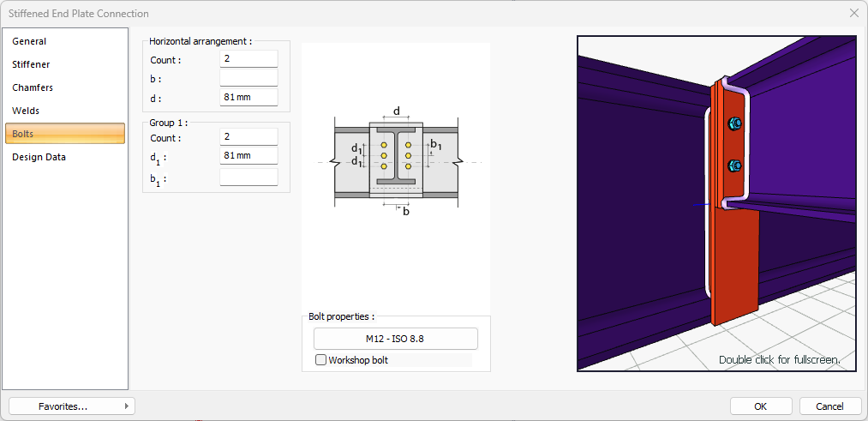
Task: Edit the d distance field
Action: point(248,97)
